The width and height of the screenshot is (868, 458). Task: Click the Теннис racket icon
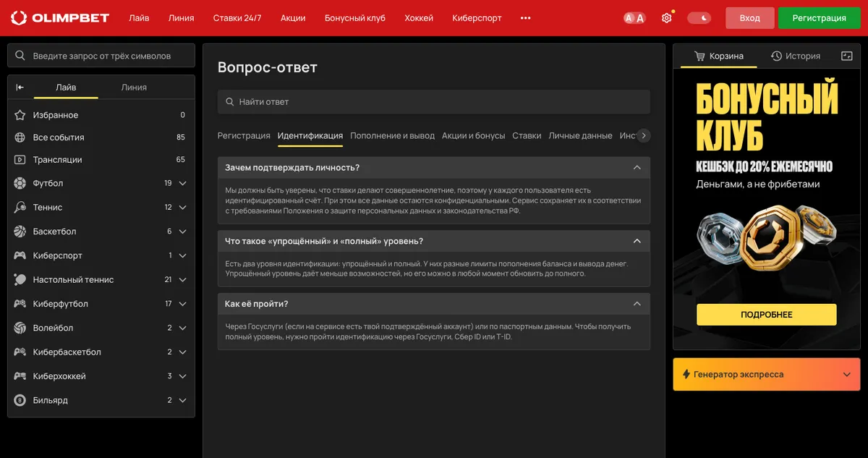click(x=20, y=207)
